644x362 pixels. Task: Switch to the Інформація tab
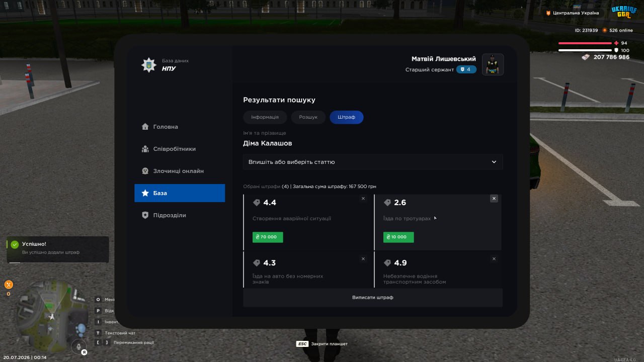pyautogui.click(x=265, y=117)
